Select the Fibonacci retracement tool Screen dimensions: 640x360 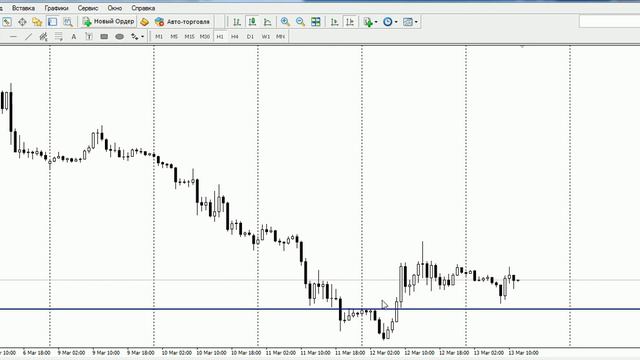click(x=58, y=37)
